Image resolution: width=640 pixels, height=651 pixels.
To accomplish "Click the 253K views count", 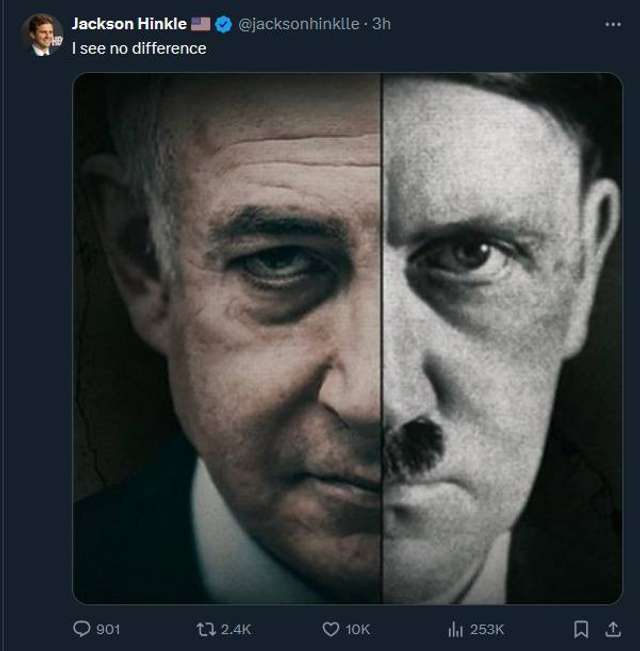I will pyautogui.click(x=487, y=629).
